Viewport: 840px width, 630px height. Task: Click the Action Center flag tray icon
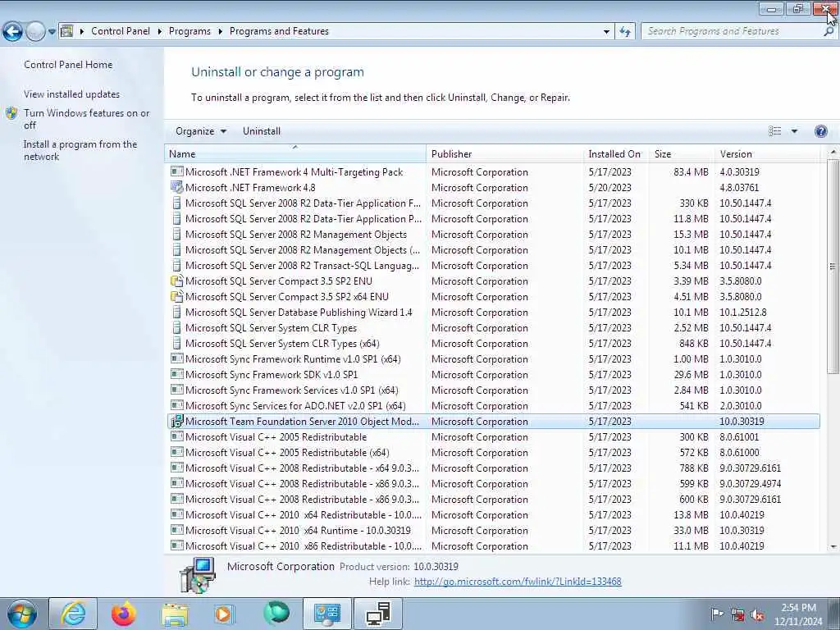[717, 614]
